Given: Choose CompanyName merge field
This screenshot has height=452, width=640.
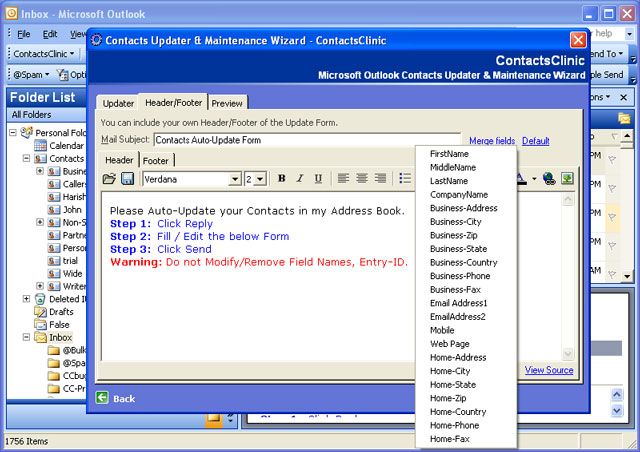Looking at the screenshot, I should tap(459, 195).
